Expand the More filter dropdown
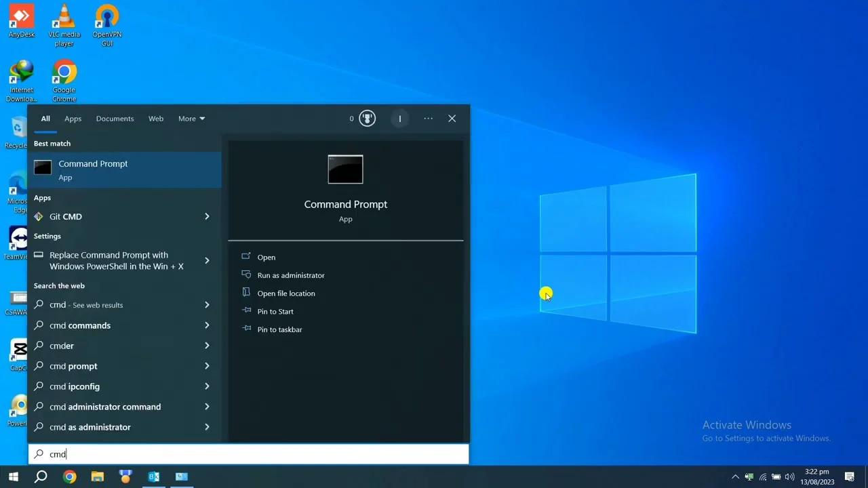 (x=191, y=119)
